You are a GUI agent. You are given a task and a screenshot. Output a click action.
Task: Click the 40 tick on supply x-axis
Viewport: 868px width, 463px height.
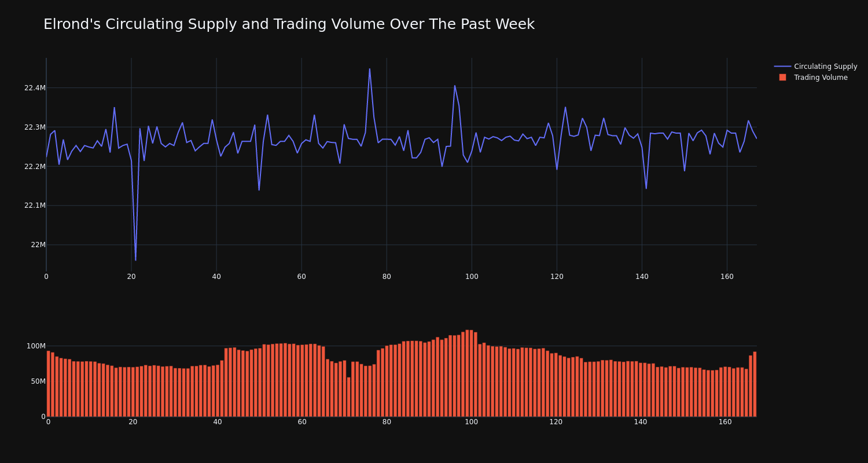[x=216, y=277]
